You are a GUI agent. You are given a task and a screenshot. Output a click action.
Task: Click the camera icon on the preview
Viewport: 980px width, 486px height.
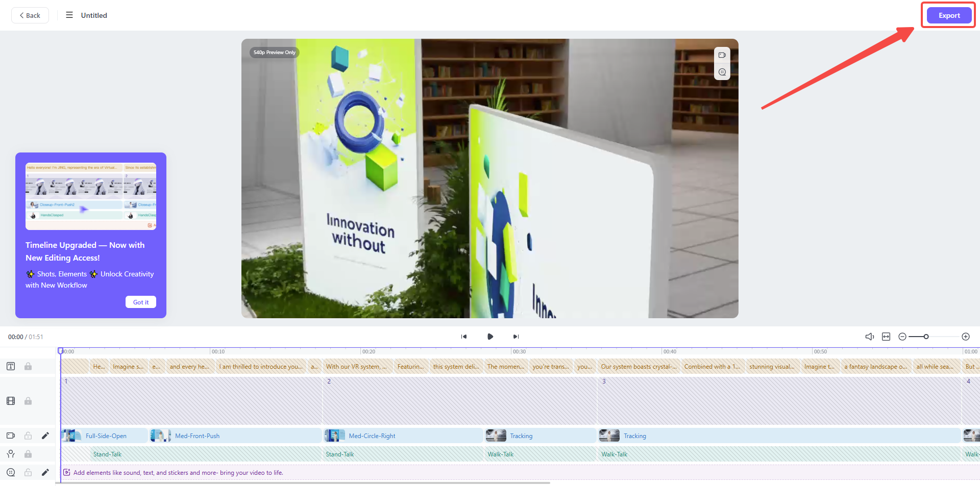722,55
